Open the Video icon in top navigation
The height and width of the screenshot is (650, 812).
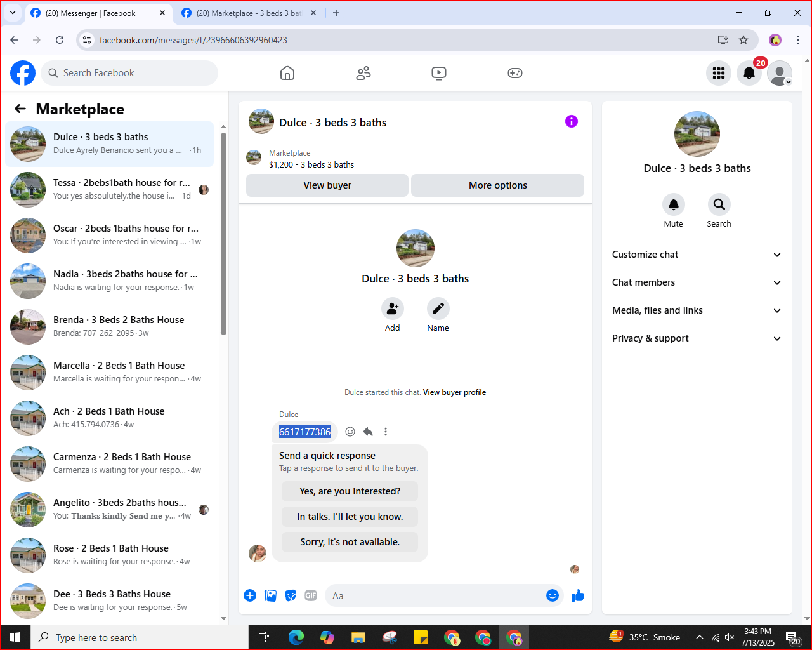click(439, 73)
